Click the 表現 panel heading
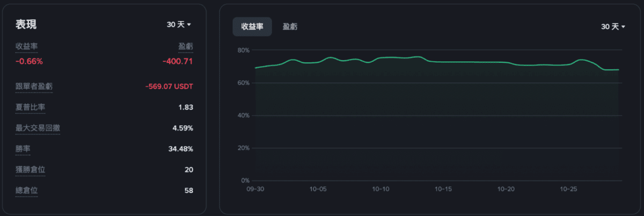The image size is (644, 216). [26, 25]
